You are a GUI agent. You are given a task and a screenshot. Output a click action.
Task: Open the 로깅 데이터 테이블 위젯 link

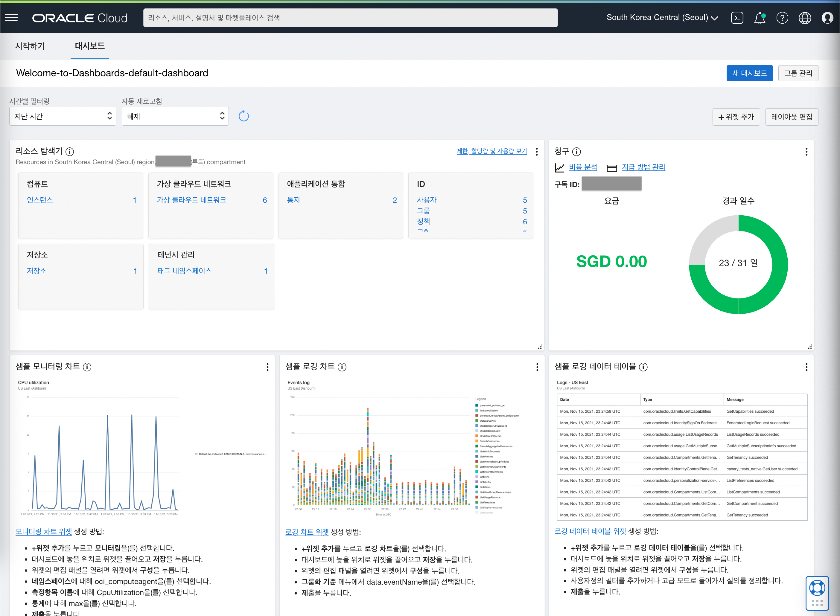[x=590, y=531]
